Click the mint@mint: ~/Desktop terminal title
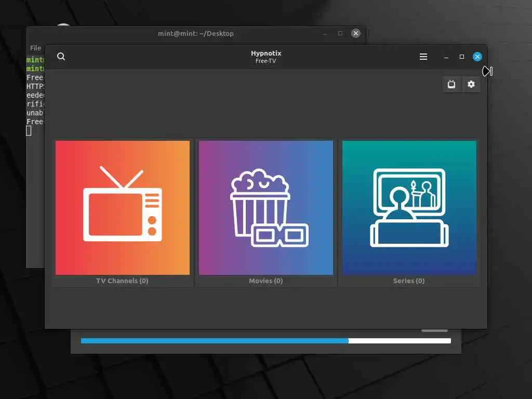 [196, 34]
